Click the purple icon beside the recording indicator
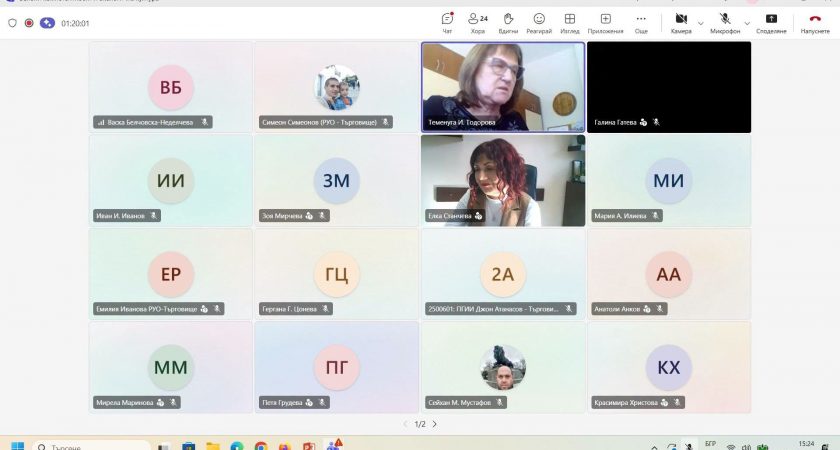 [47, 23]
